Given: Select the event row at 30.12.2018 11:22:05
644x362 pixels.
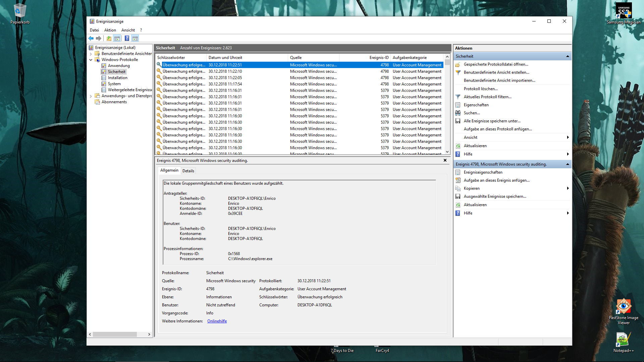Looking at the screenshot, I should pyautogui.click(x=299, y=78).
